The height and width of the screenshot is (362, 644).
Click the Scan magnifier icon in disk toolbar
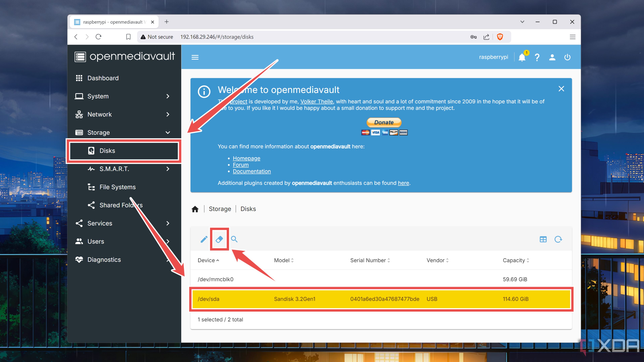coord(234,239)
